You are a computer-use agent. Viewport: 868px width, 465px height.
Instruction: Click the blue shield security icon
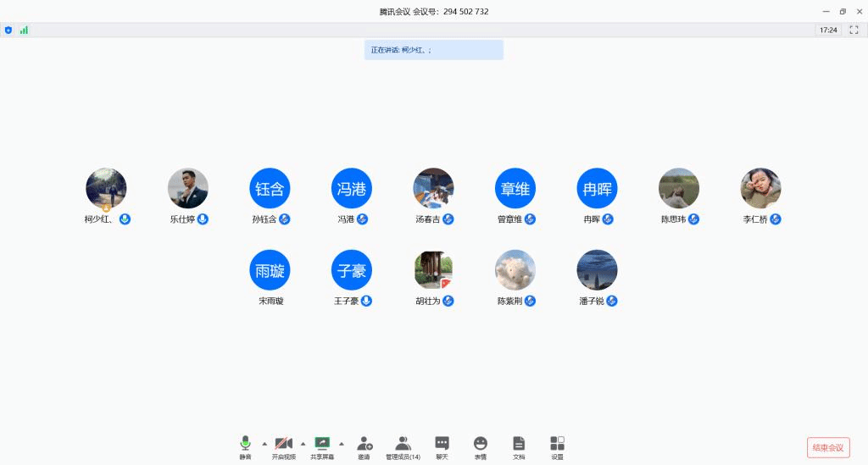coord(8,30)
